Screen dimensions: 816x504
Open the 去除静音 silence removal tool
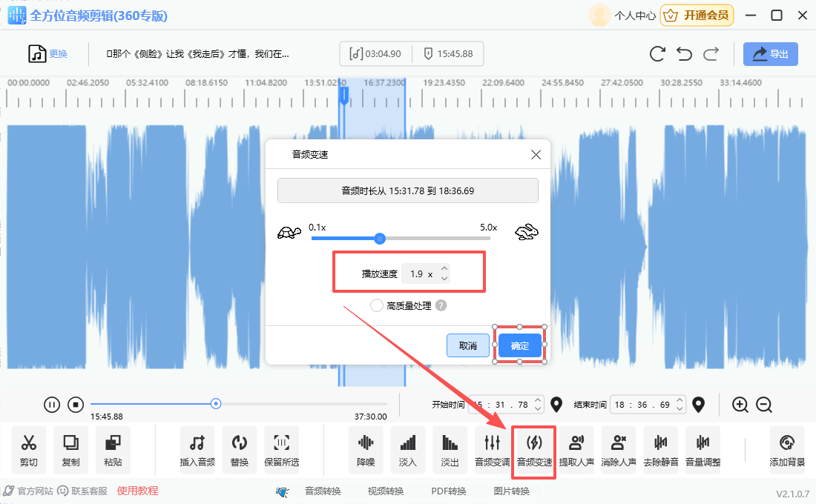coord(660,450)
